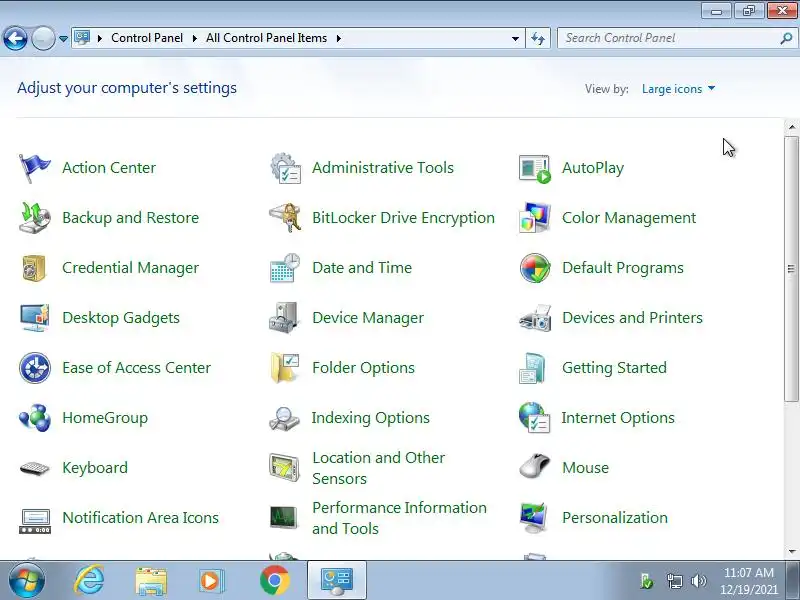Click the Mouse link text
Image resolution: width=800 pixels, height=600 pixels.
tap(586, 468)
